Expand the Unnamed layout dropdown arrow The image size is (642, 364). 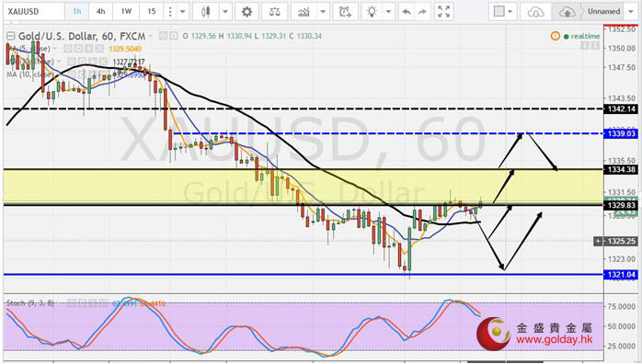pos(631,11)
